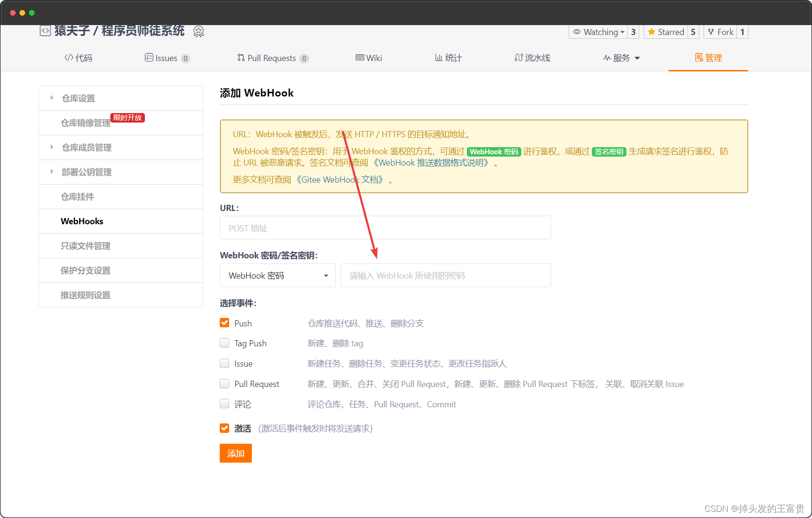Click the POST 地址 URL input field
Image resolution: width=812 pixels, height=518 pixels.
coord(385,228)
